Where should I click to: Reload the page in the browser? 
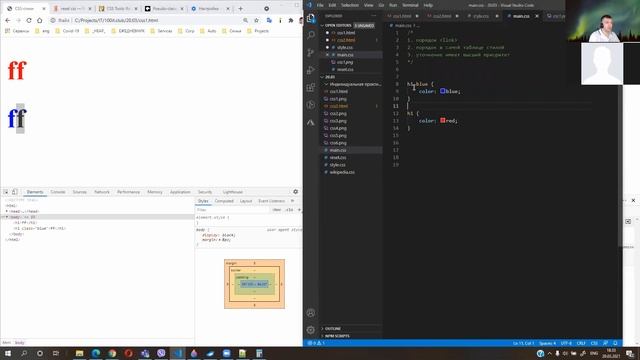coord(29,20)
